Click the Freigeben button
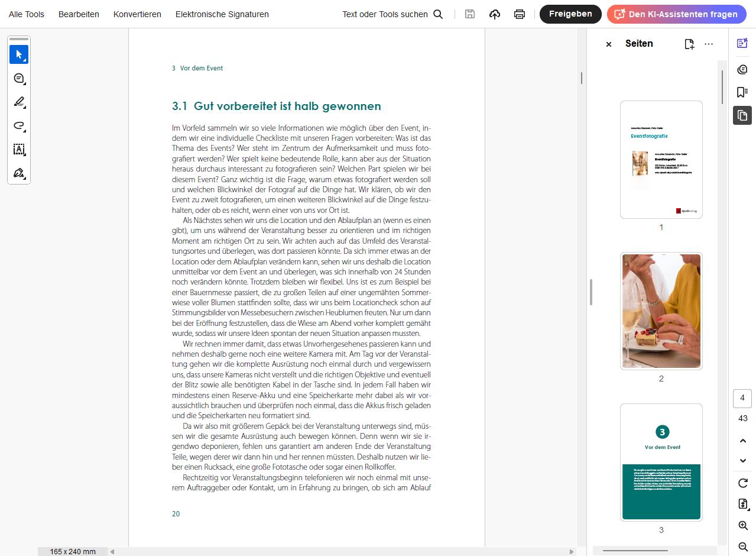This screenshot has width=756, height=556. tap(570, 14)
